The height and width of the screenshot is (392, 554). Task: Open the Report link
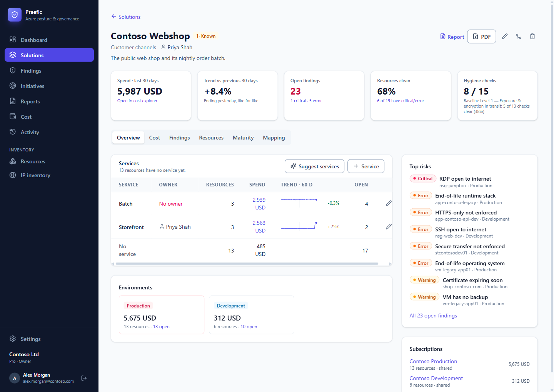point(452,37)
